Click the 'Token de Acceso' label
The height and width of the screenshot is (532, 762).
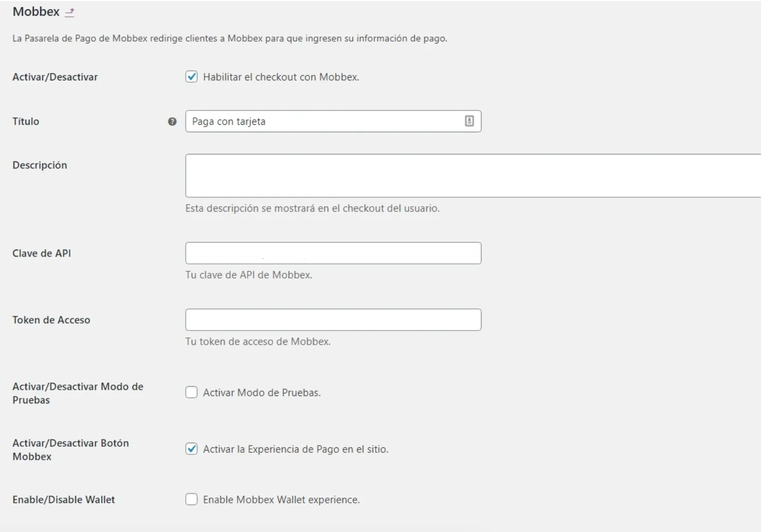point(51,320)
